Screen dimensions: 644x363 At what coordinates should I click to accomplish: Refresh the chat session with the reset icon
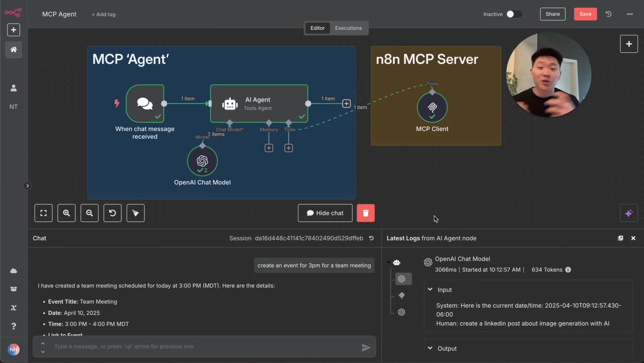pos(371,238)
